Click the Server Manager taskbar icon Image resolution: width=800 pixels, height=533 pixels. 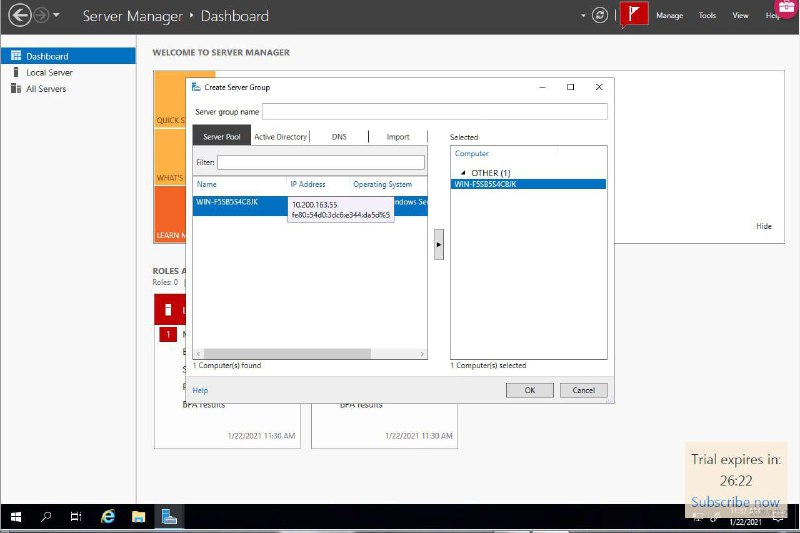click(169, 517)
